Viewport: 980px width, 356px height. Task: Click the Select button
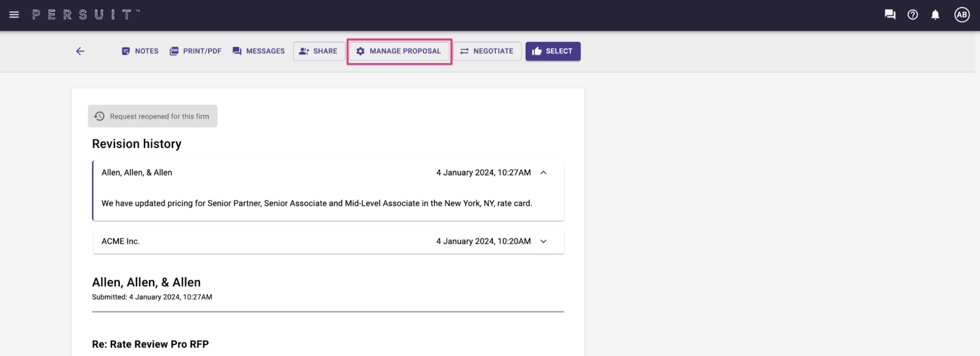[x=553, y=51]
